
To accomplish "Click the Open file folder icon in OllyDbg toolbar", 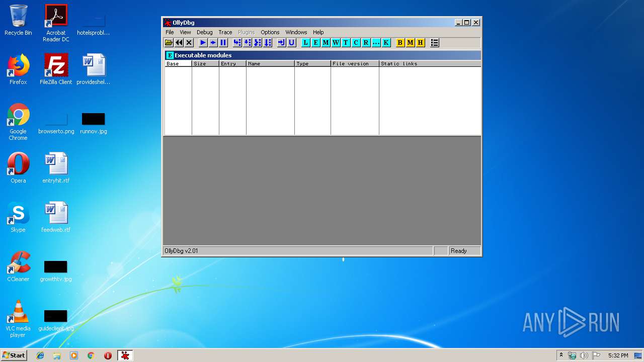I will 169,43.
